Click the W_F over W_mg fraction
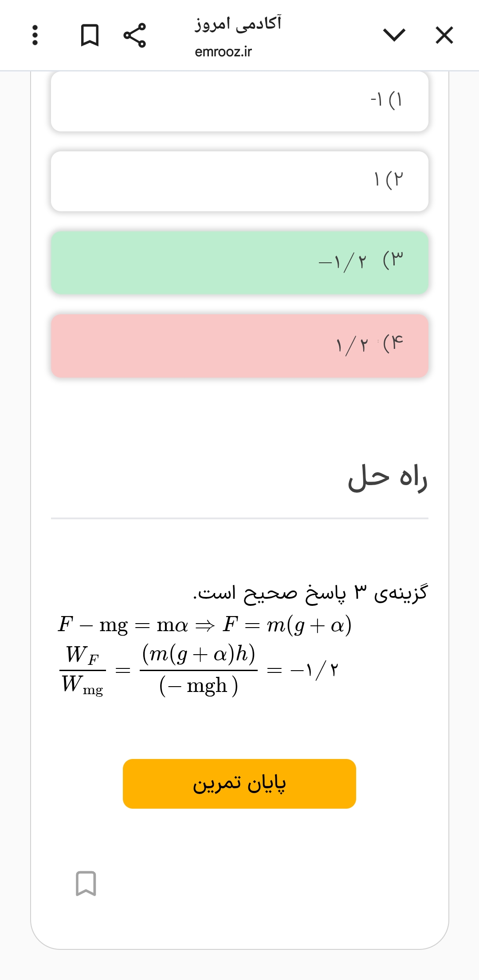This screenshot has height=980, width=479. click(x=82, y=670)
